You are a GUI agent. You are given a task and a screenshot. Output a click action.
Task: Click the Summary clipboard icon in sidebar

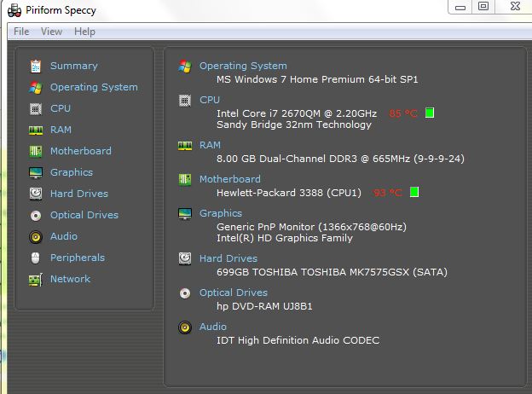(35, 66)
